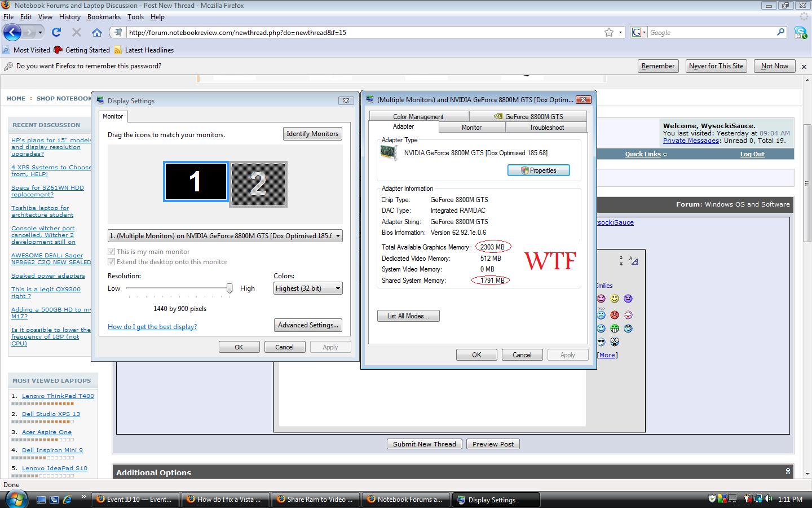Click Submit New Thread button
Screen dimensions: 812x508
[425, 444]
